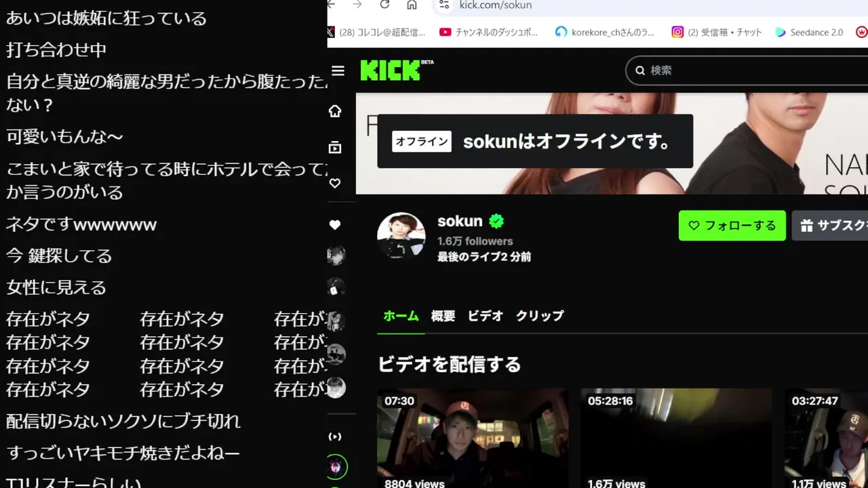Image resolution: width=868 pixels, height=488 pixels.
Task: Go to Kick sidebar home icon
Action: pyautogui.click(x=335, y=111)
